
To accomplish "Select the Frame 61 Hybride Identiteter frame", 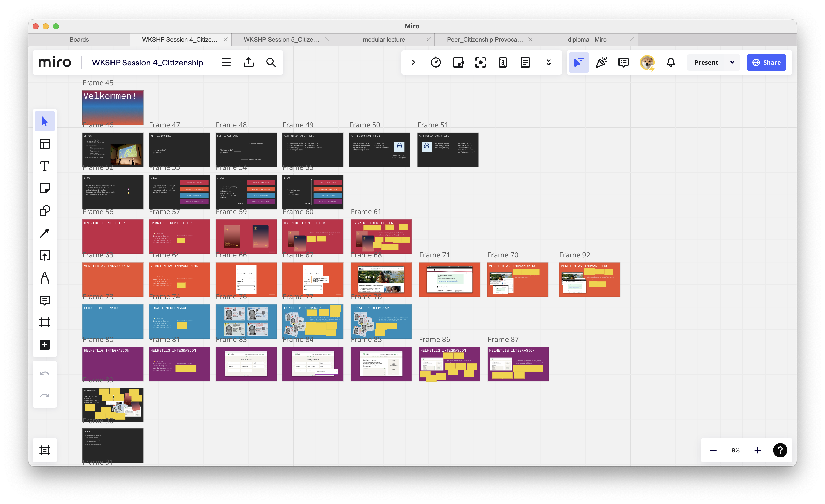I will pos(381,236).
